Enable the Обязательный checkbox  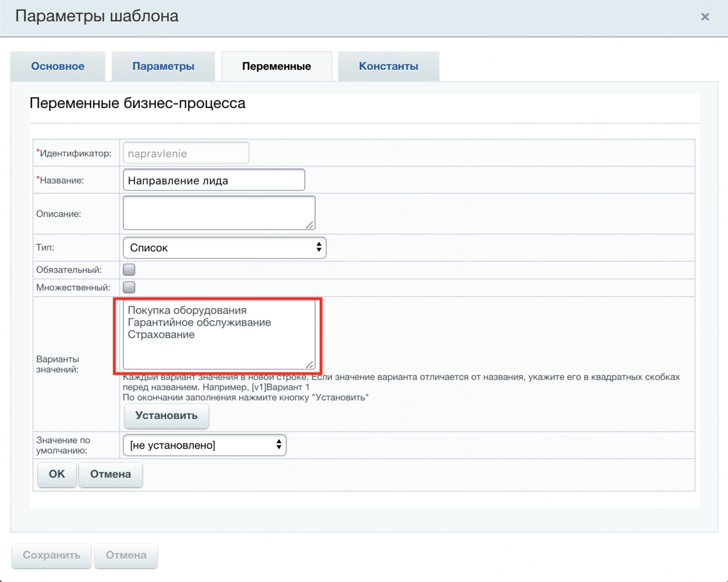click(x=129, y=270)
